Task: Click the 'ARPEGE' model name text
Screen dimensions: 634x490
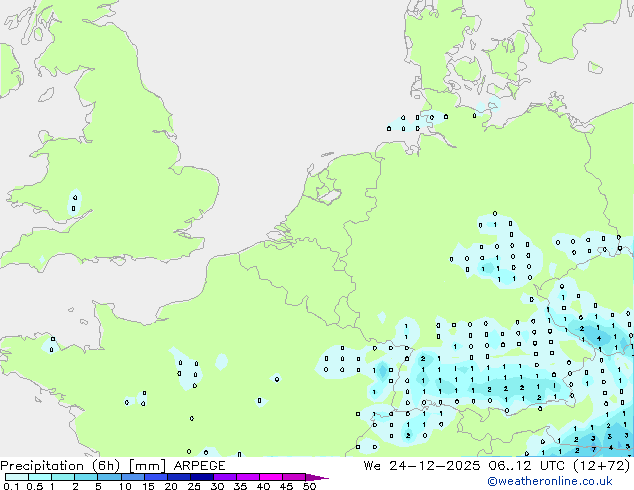Action: [x=199, y=466]
